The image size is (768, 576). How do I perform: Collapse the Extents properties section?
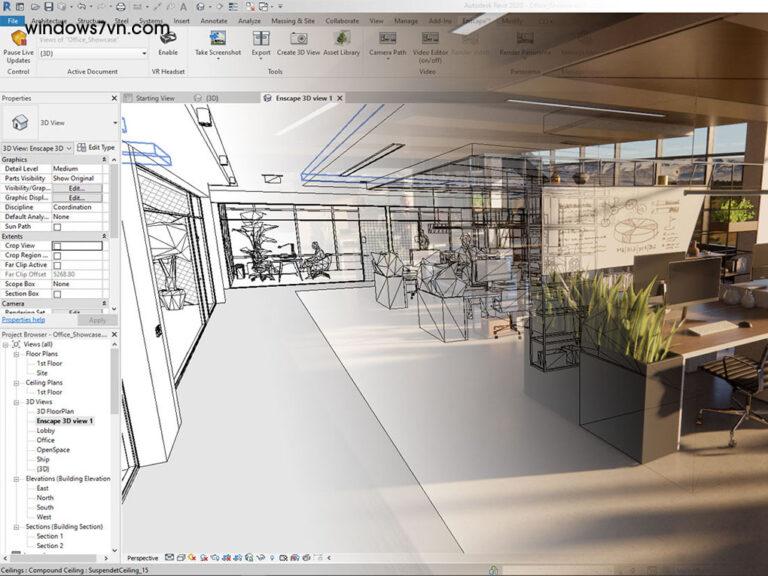[x=104, y=236]
